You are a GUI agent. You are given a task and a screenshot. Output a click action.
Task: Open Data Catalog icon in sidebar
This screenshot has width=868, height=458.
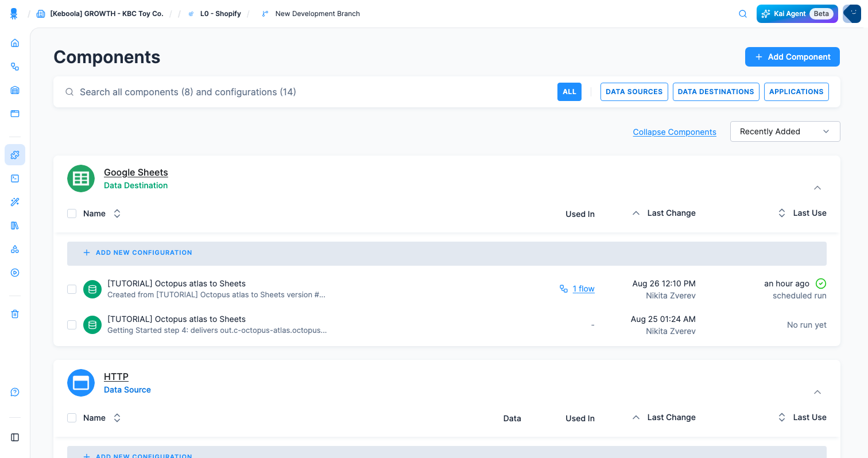coord(15,90)
